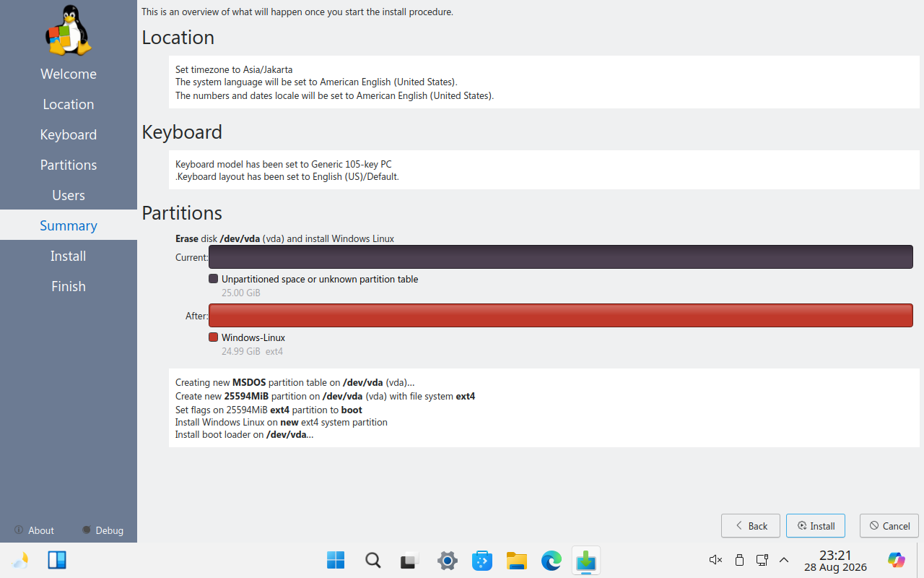The height and width of the screenshot is (578, 924).
Task: Open Task View on taskbar
Action: (410, 560)
